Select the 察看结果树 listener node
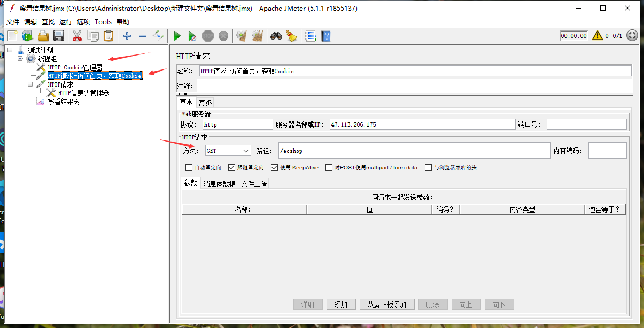 pyautogui.click(x=64, y=101)
